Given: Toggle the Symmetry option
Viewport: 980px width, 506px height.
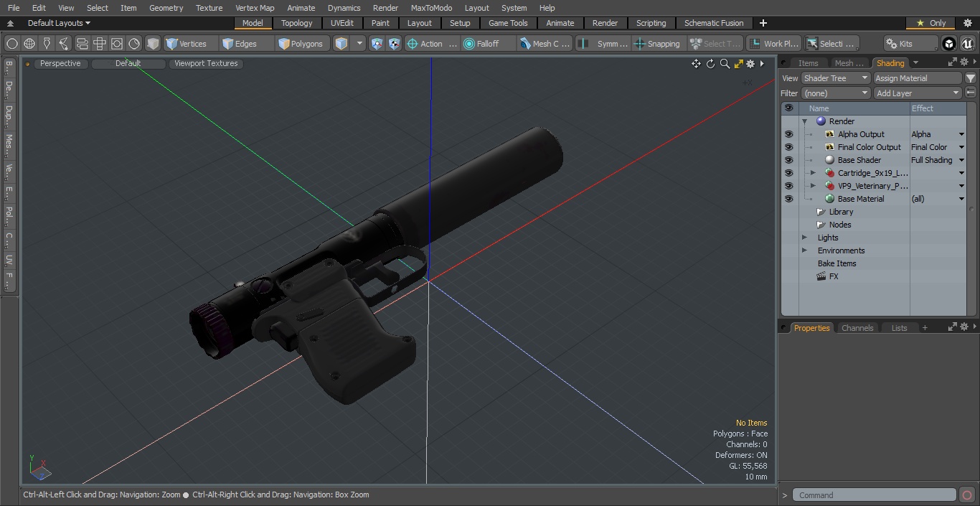Looking at the screenshot, I should 604,44.
